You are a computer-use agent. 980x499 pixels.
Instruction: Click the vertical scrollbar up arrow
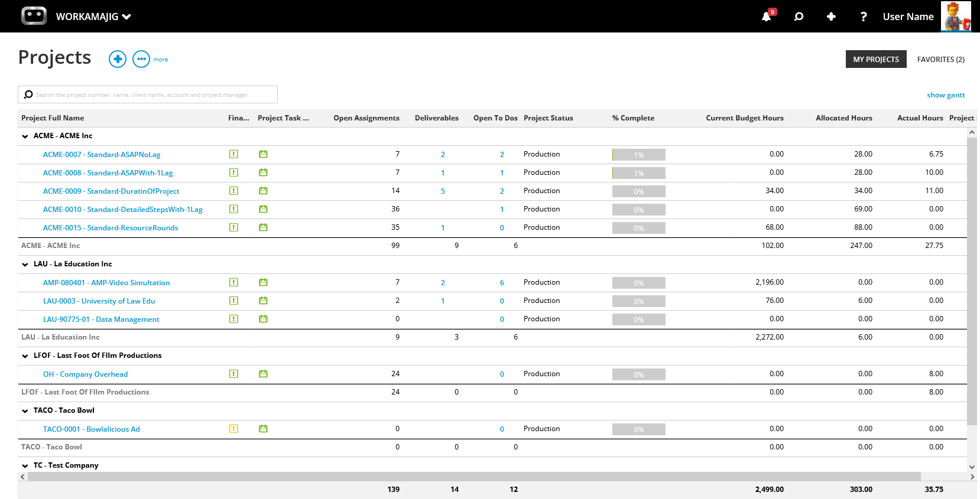[972, 132]
